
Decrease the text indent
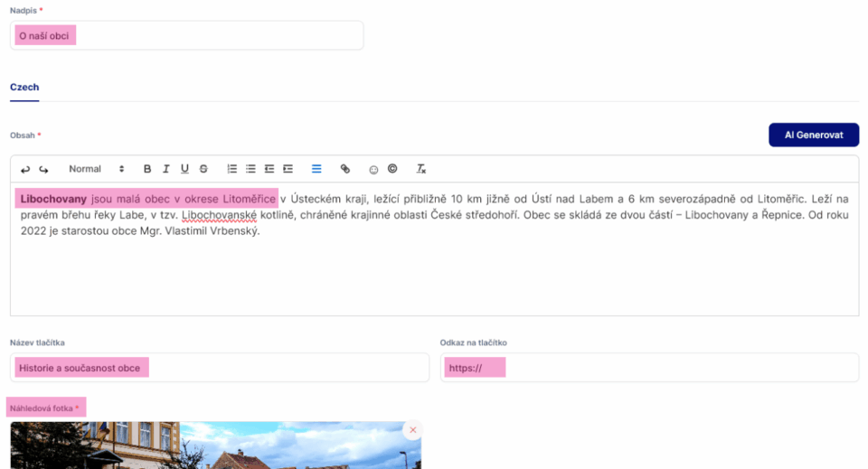click(269, 169)
